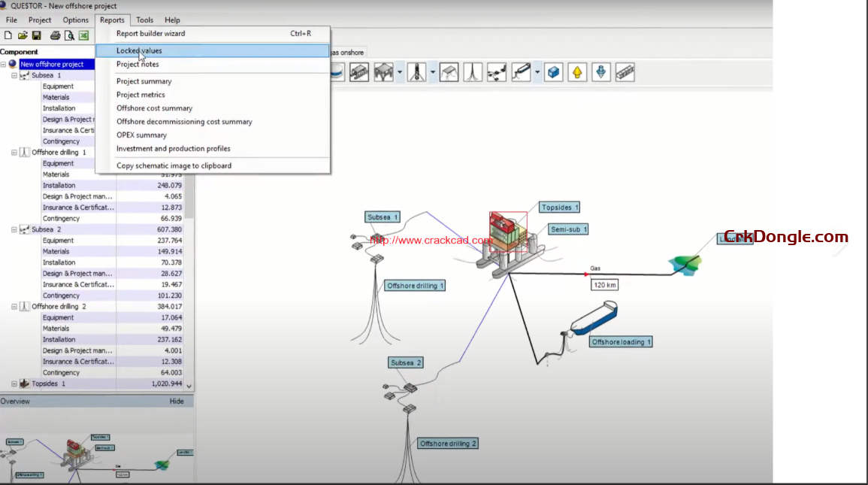This screenshot has height=485, width=868.
Task: Select the Excel export icon
Action: (83, 35)
